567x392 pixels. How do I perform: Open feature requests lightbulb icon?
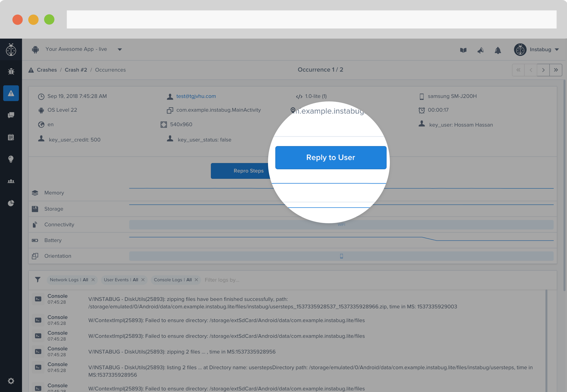pyautogui.click(x=11, y=159)
